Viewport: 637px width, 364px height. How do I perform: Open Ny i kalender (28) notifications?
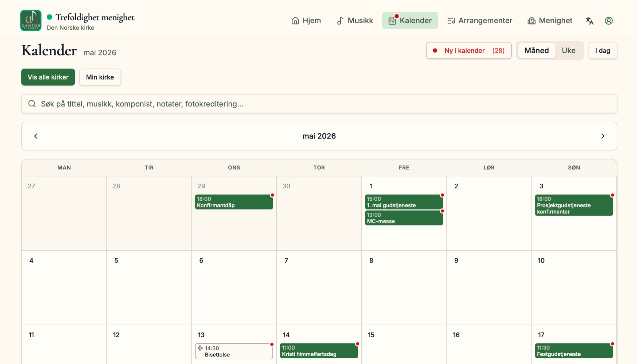click(468, 50)
